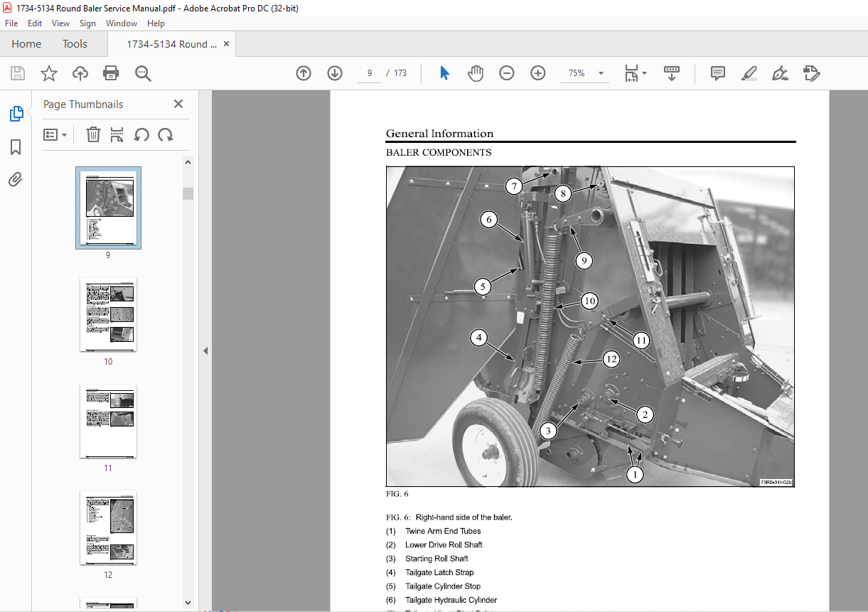
Task: Activate the Hand pan tool
Action: 476,73
